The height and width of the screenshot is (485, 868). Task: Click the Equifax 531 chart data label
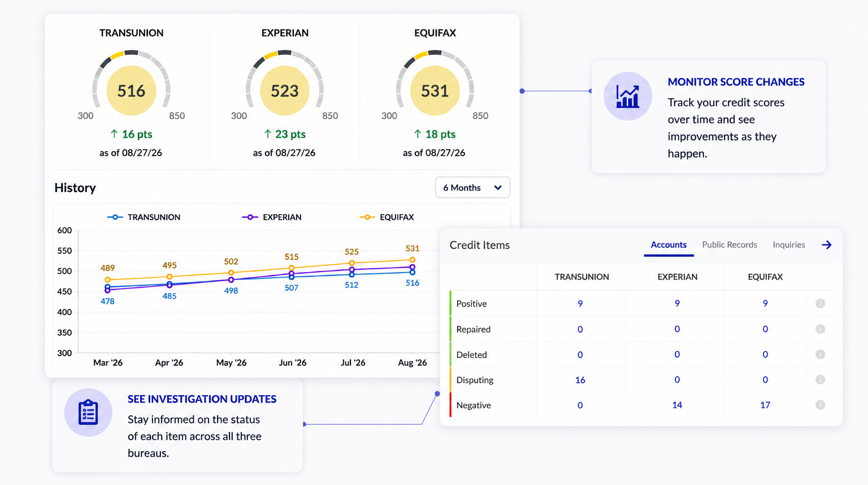413,248
